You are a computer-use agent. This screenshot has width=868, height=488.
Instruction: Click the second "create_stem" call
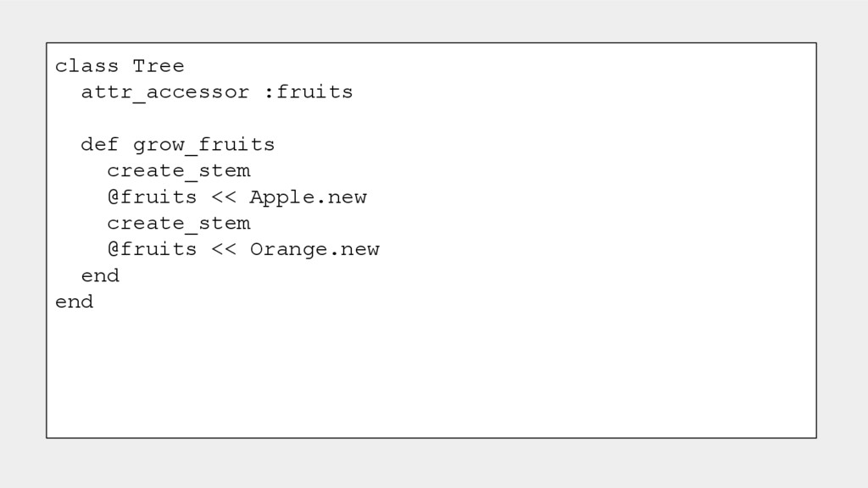click(x=178, y=224)
